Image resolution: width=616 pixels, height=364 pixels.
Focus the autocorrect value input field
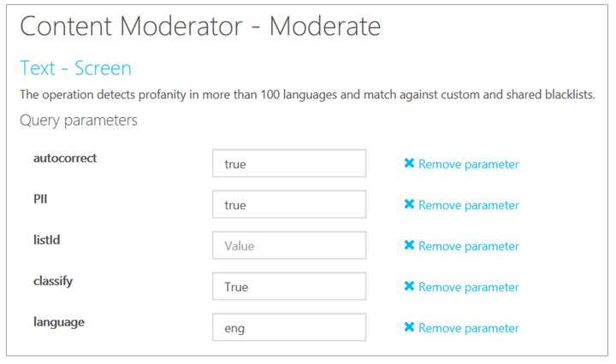(289, 163)
